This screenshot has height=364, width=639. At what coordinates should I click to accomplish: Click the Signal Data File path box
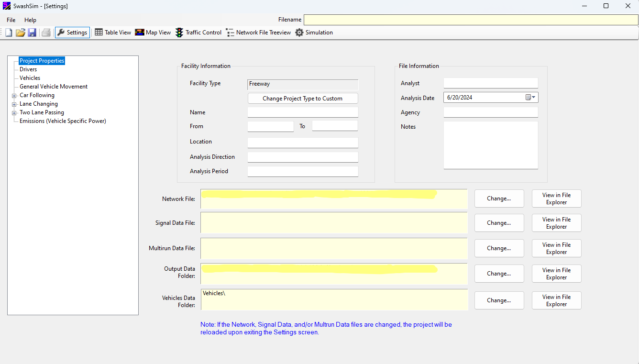[x=334, y=223]
